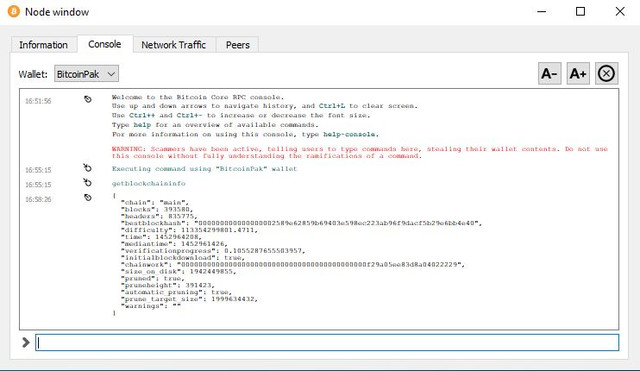Switch to the Information tab
This screenshot has height=371, width=640.
43,45
